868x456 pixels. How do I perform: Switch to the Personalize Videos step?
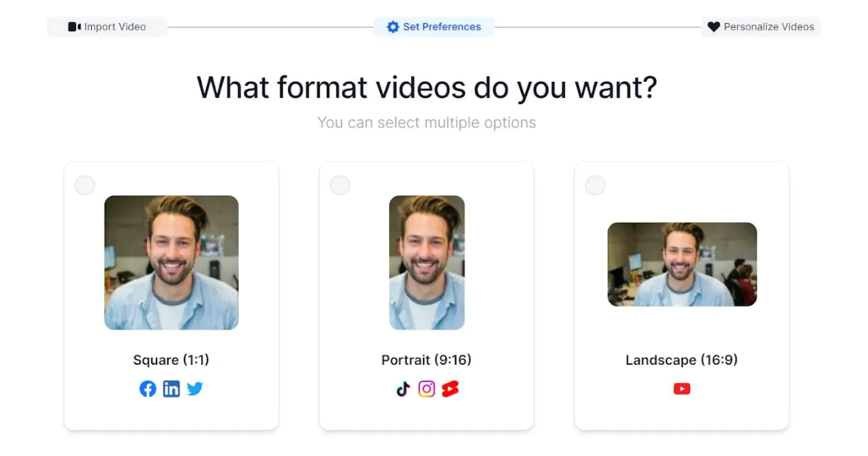tap(761, 26)
